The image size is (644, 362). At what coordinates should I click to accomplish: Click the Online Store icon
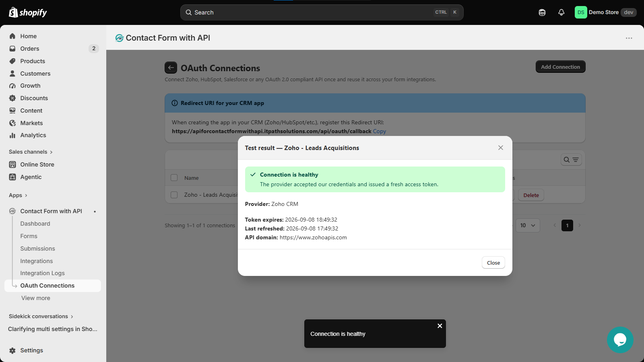point(12,165)
